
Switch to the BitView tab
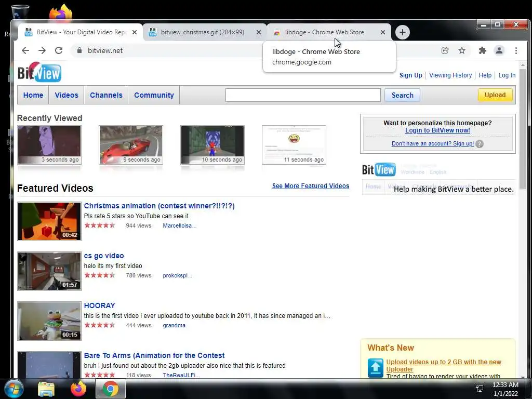tap(79, 32)
